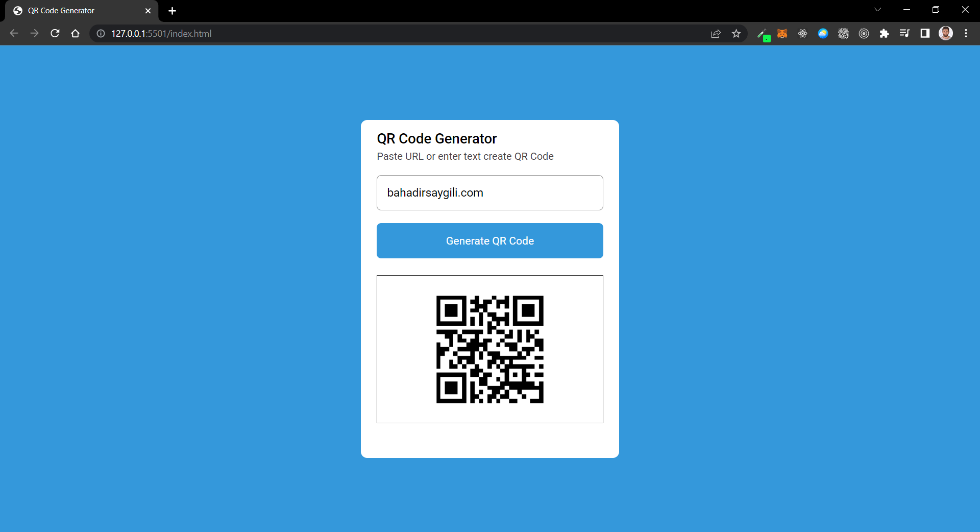This screenshot has height=532, width=980.
Task: Open the Extensions puzzle piece menu
Action: pos(884,34)
